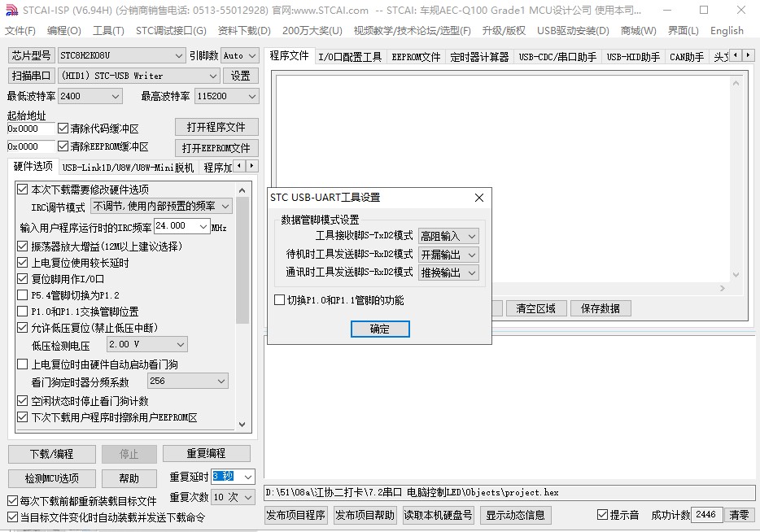760x532 pixels.
Task: Open serial port dropdown STC-USB Writer
Action: point(138,76)
